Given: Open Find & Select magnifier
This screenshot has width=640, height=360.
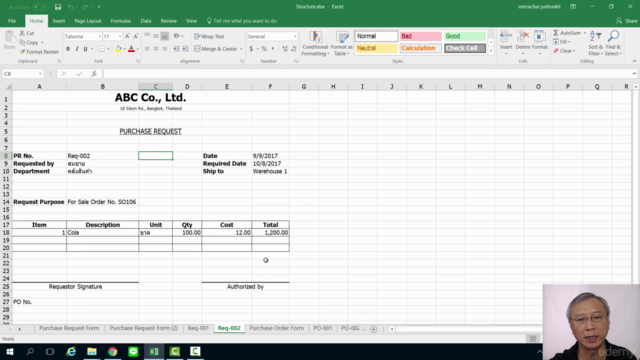Looking at the screenshot, I should (613, 43).
